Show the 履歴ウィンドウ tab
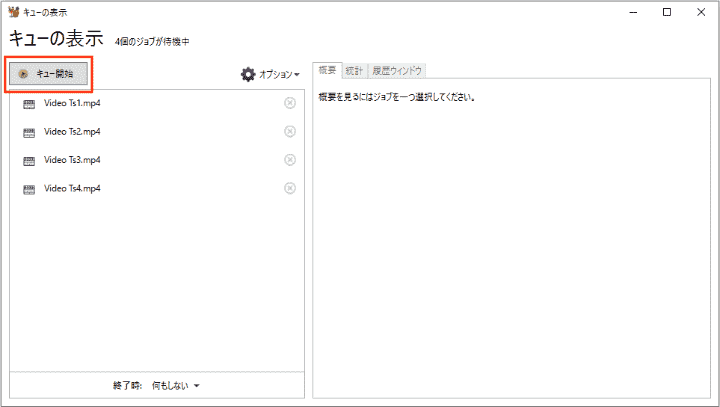This screenshot has width=720, height=407. (x=397, y=71)
